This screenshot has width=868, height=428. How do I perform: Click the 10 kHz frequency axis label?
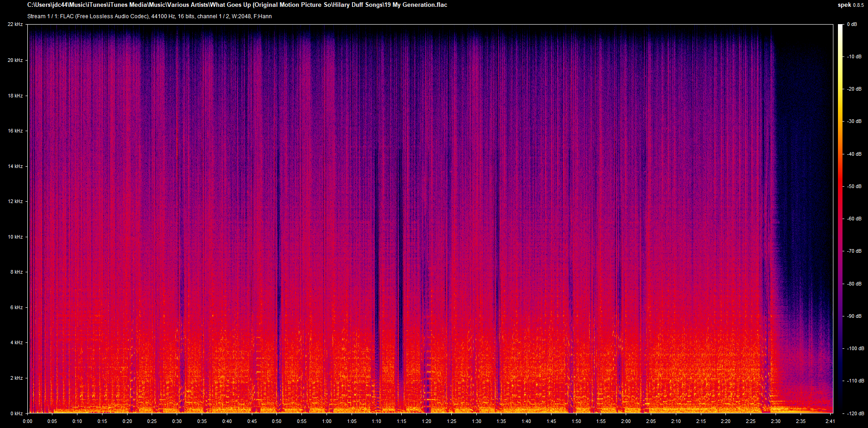(15, 237)
